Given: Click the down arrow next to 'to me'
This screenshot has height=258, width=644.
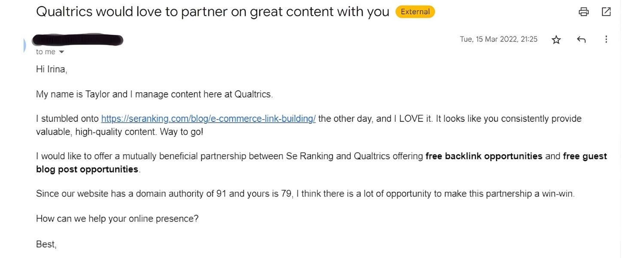Looking at the screenshot, I should pyautogui.click(x=61, y=52).
